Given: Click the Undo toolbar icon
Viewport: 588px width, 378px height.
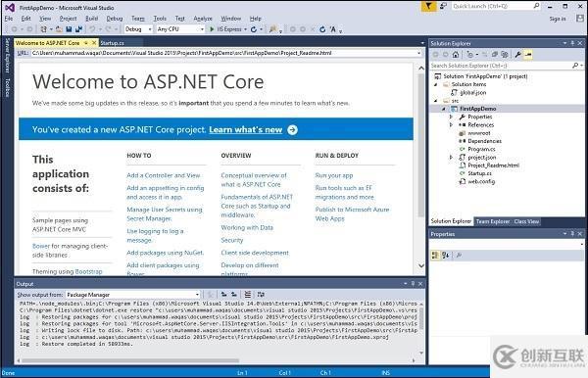Looking at the screenshot, I should point(92,29).
